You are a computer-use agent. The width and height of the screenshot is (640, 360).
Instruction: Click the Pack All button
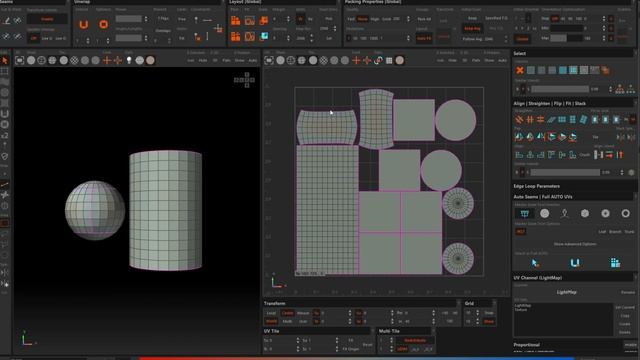click(x=424, y=19)
